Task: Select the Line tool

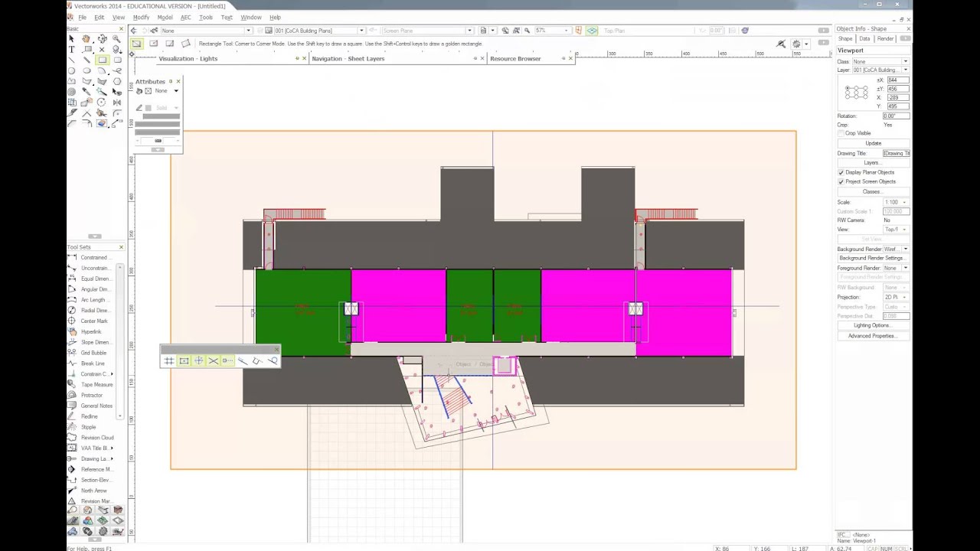Action: point(72,60)
